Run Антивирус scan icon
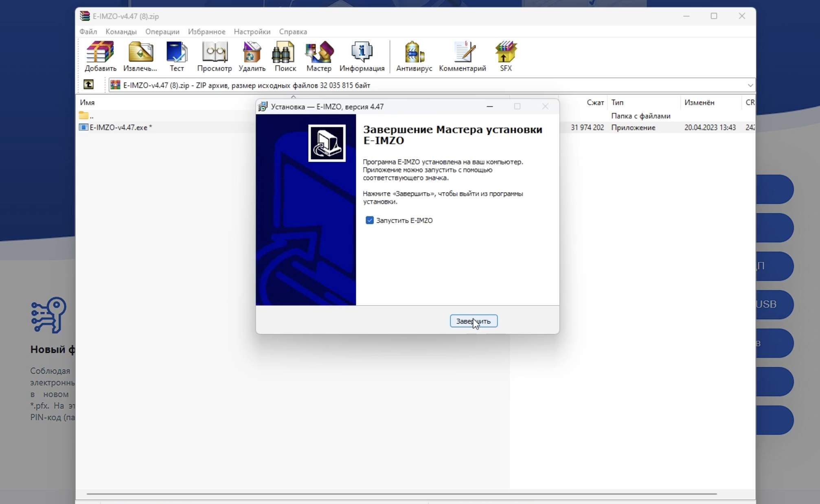 414,56
